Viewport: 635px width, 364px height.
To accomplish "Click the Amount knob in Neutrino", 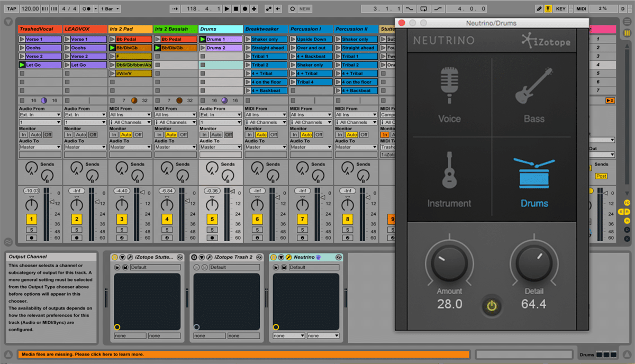I will click(449, 263).
